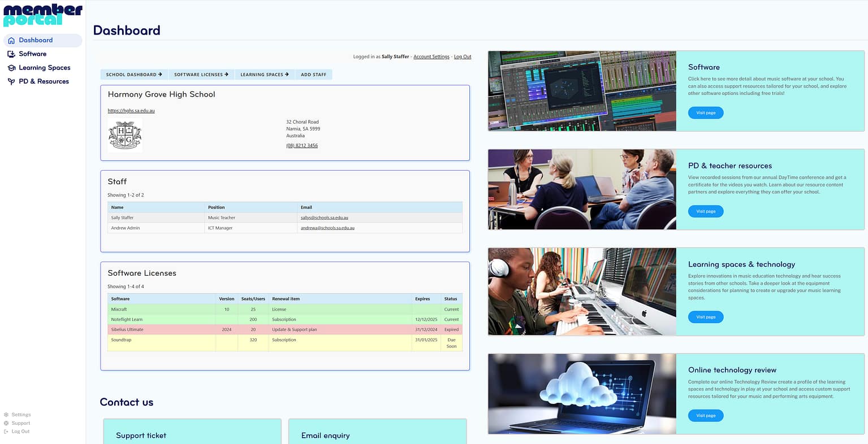Viewport: 868px width, 444px height.
Task: Click the Software install icon in the sidebar
Action: coord(11,54)
